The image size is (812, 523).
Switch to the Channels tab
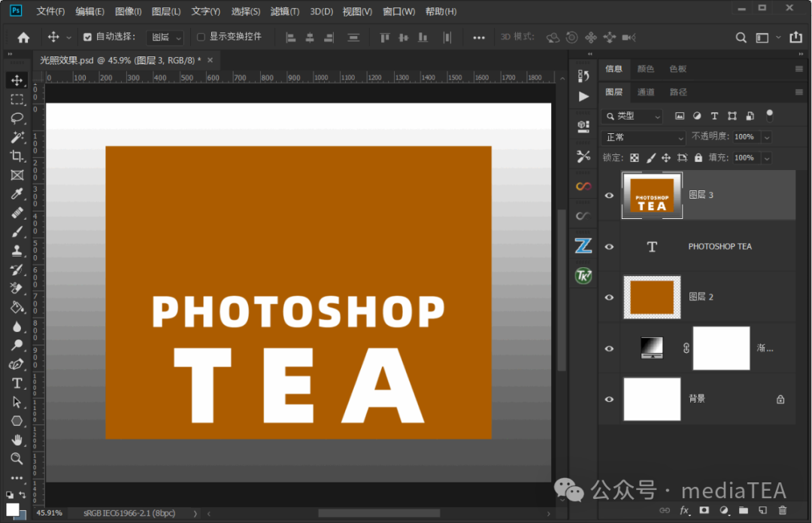(646, 93)
